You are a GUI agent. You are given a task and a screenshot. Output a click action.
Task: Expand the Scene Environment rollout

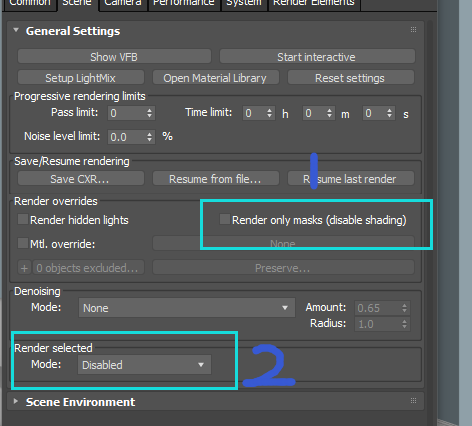coord(16,401)
